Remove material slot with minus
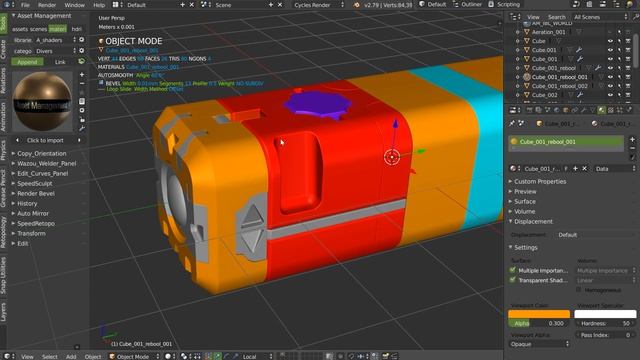 click(x=632, y=148)
